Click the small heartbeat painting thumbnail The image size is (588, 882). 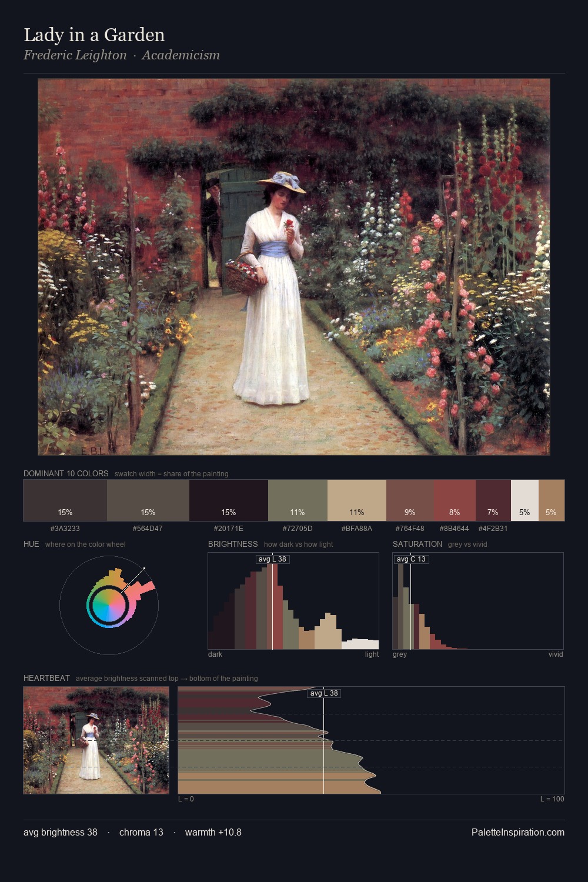(x=96, y=740)
